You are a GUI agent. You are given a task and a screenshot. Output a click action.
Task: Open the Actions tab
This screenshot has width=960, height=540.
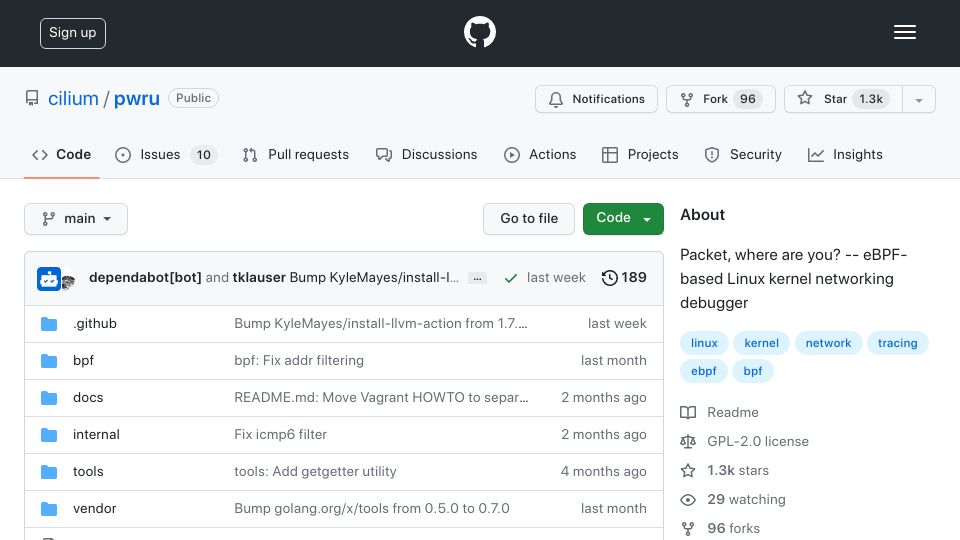540,155
